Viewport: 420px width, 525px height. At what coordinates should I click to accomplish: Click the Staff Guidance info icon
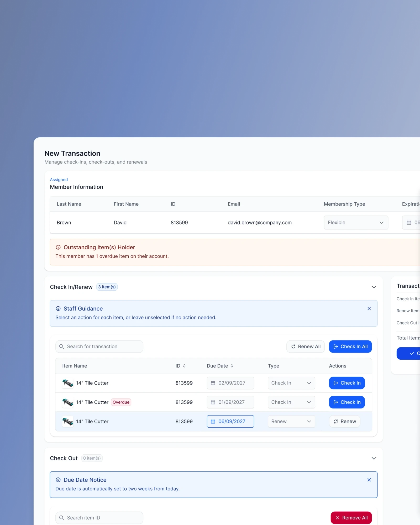(x=58, y=308)
